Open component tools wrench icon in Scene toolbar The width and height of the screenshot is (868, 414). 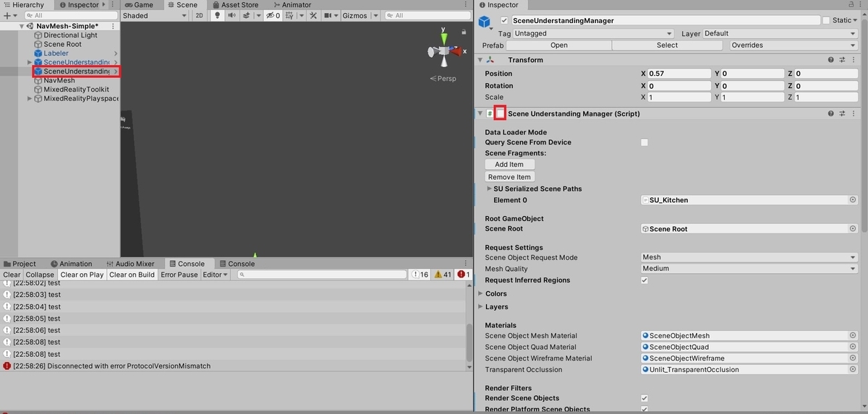[314, 15]
